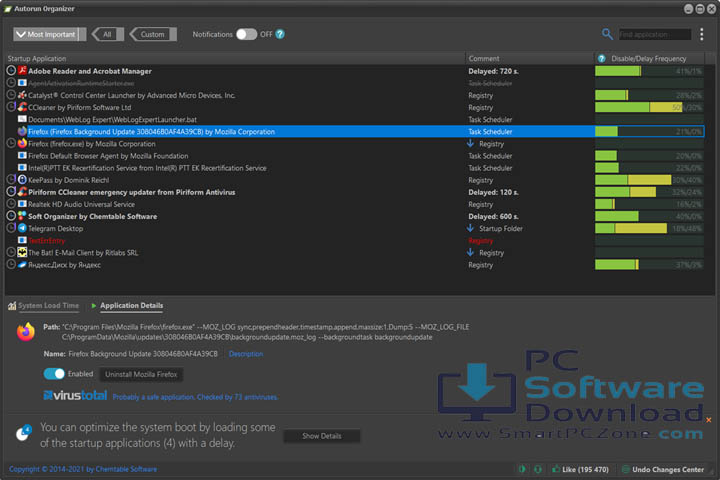Click 'Delayed: 720 s.' comment

pyautogui.click(x=493, y=71)
